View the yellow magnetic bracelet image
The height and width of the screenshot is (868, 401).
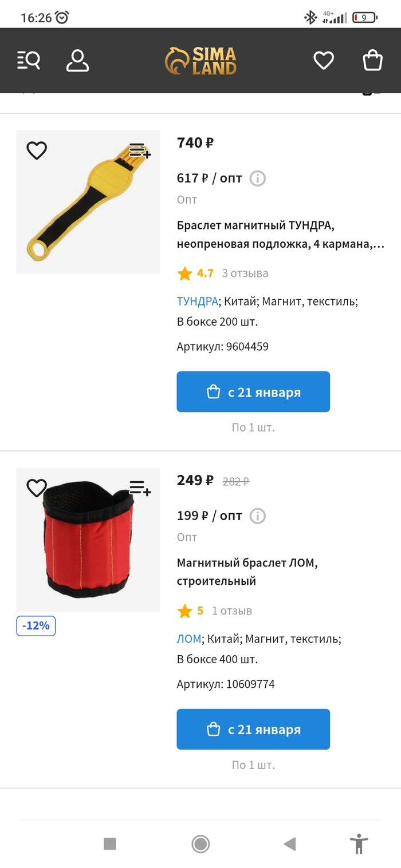pos(88,202)
